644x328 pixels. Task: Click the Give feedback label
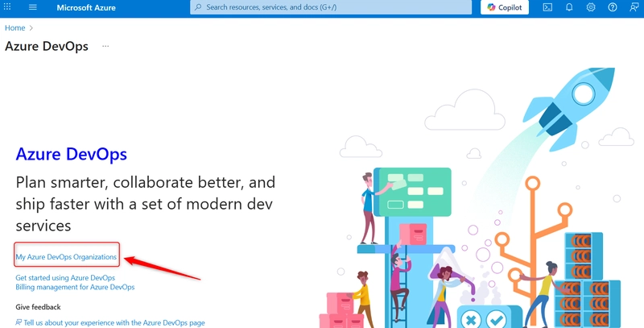click(x=38, y=307)
